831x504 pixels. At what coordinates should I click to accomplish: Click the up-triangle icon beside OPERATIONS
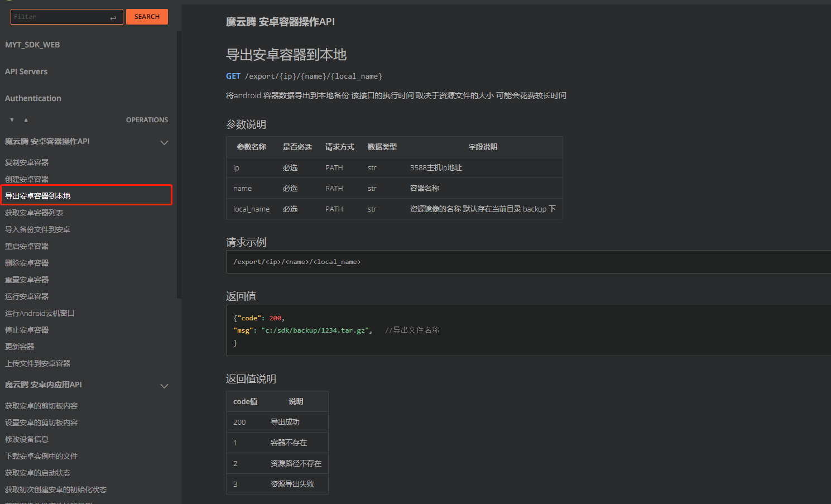coord(26,120)
